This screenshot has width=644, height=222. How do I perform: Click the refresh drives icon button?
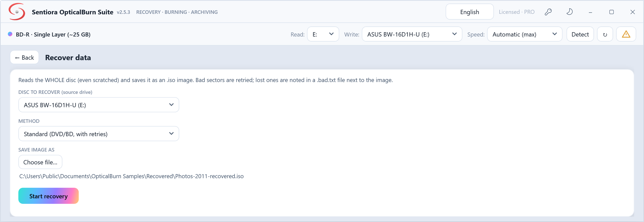tap(605, 34)
